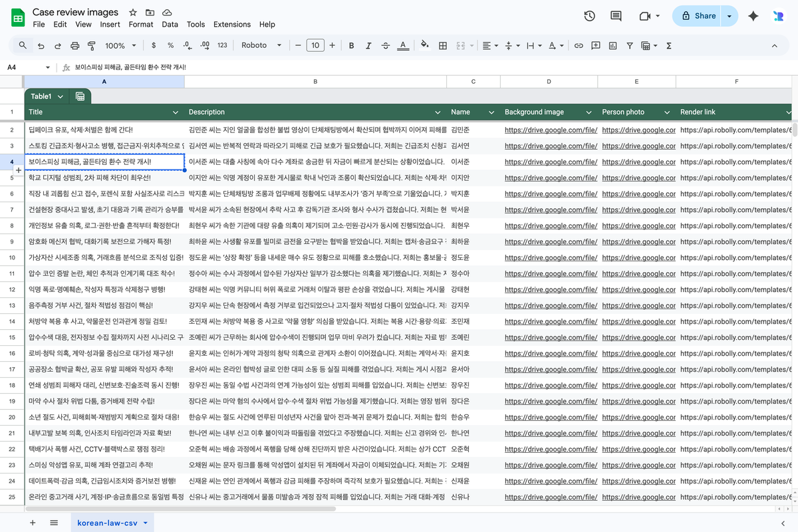Apply strikethrough formatting
This screenshot has width=798, height=532.
click(x=384, y=45)
